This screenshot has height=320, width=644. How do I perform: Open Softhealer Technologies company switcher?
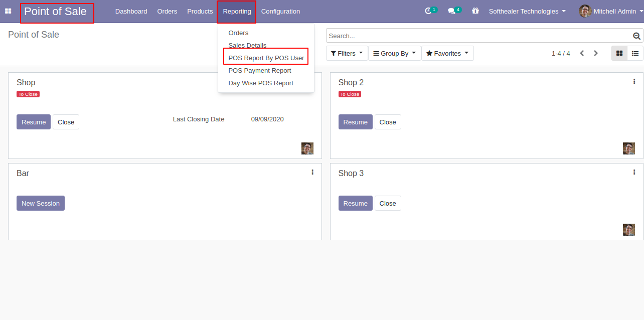click(x=527, y=11)
